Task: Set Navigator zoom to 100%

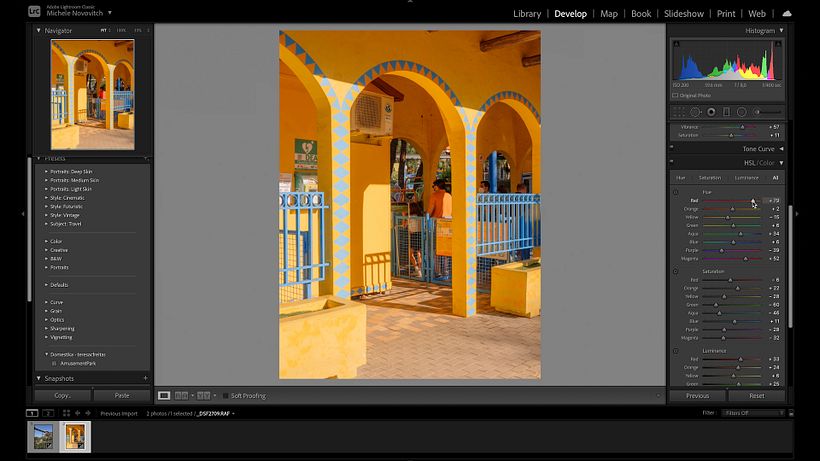Action: click(121, 30)
